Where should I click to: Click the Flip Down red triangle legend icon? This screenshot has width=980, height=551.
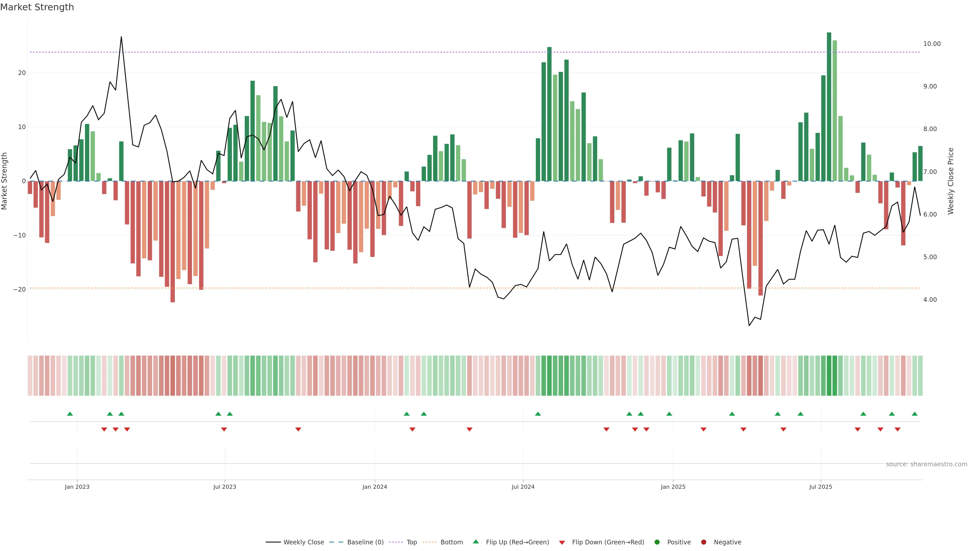[561, 542]
